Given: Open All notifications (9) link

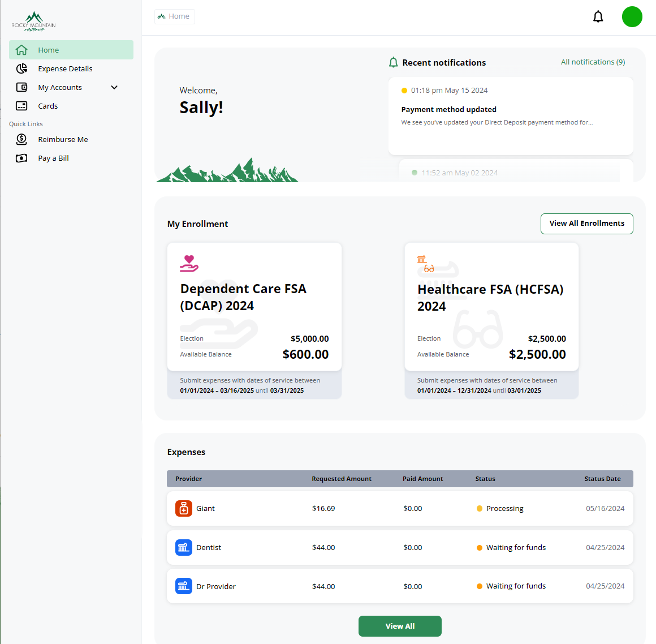Looking at the screenshot, I should 593,62.
